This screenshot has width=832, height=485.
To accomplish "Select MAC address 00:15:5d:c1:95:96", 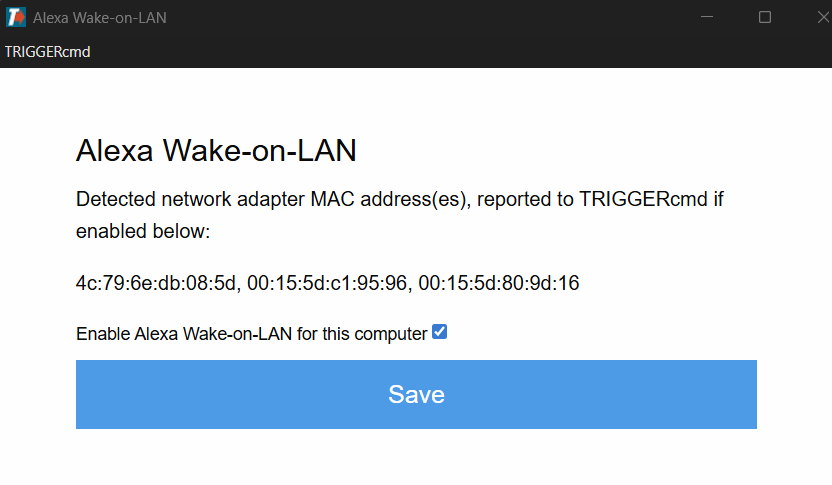I will pyautogui.click(x=327, y=283).
